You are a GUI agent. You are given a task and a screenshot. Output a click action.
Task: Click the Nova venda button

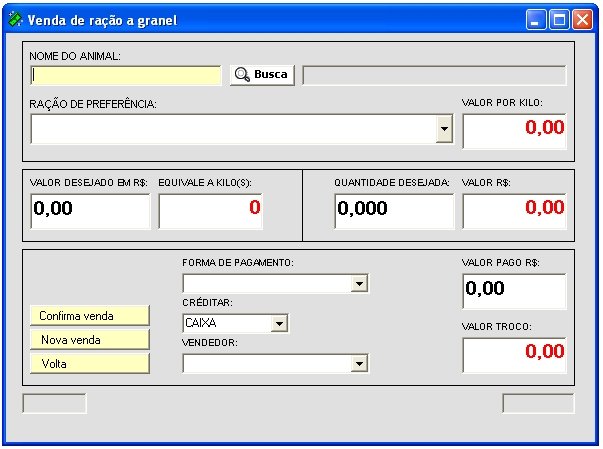tap(90, 340)
